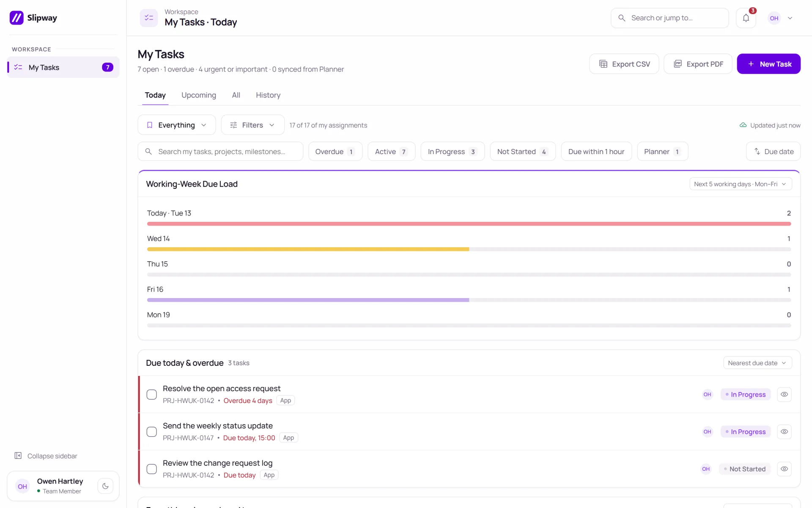This screenshot has height=508, width=812.
Task: Switch to the History tab
Action: 268,95
